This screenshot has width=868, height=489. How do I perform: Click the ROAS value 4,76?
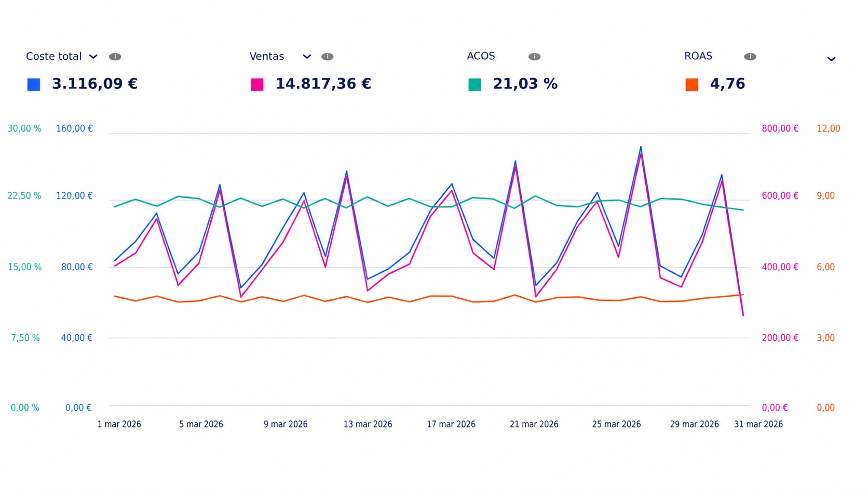tap(727, 84)
